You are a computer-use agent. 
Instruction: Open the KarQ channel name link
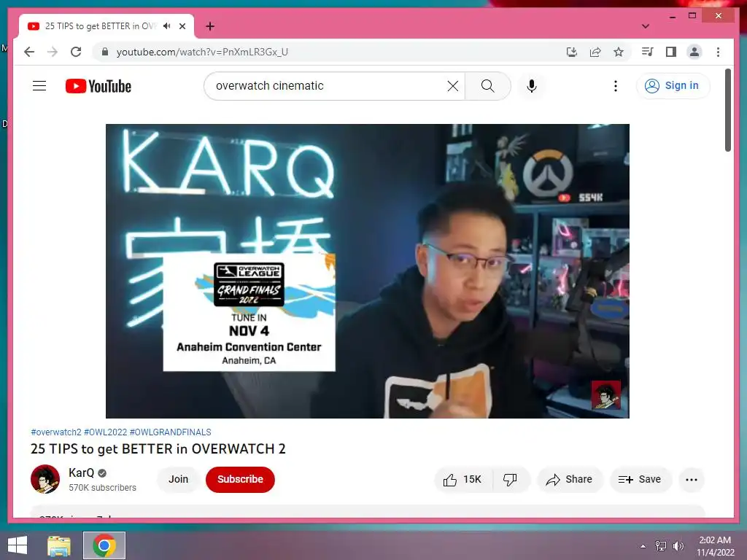point(81,472)
